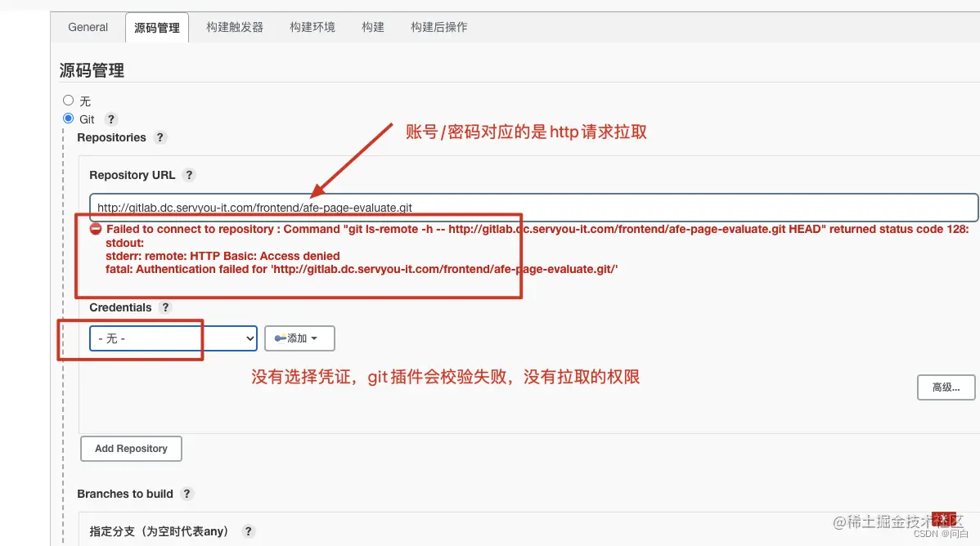Go to the 构建环境 tab
This screenshot has height=546, width=980.
(312, 27)
